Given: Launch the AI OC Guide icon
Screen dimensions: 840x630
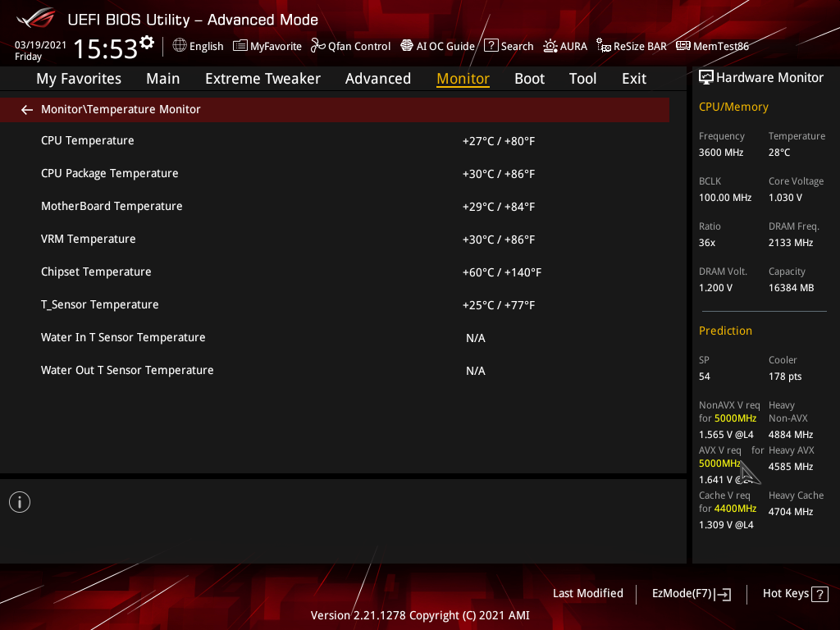Looking at the screenshot, I should [x=407, y=46].
